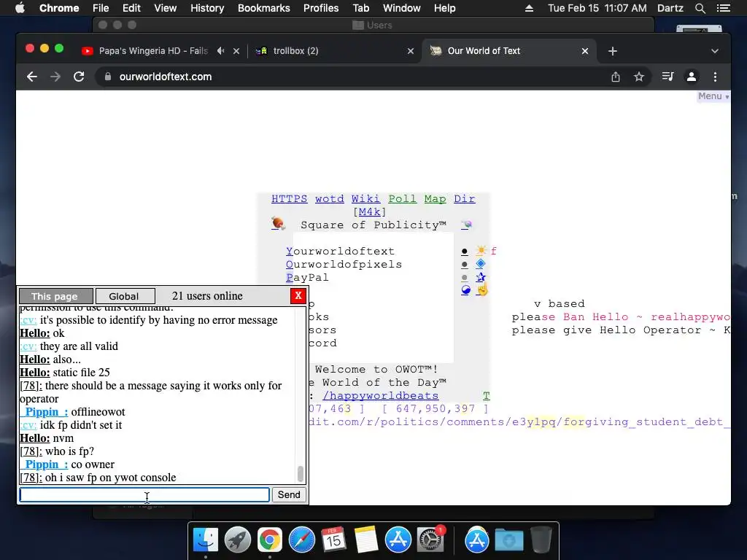Open the Apple menu
Screen dimensions: 747x560
point(20,8)
